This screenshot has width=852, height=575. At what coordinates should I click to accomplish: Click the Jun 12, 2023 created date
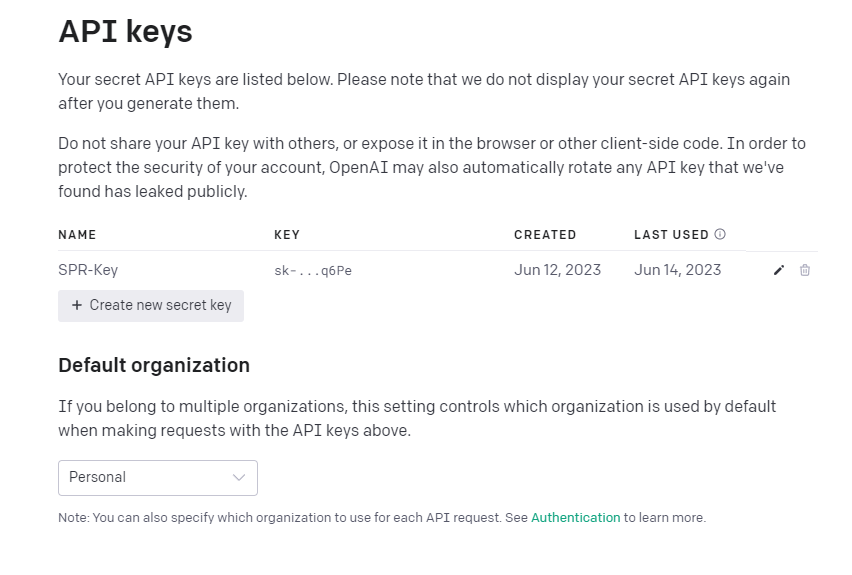pos(557,270)
